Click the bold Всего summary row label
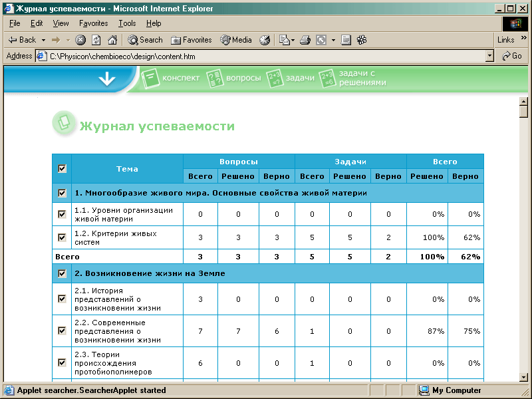The height and width of the screenshot is (399, 532). pyautogui.click(x=67, y=257)
